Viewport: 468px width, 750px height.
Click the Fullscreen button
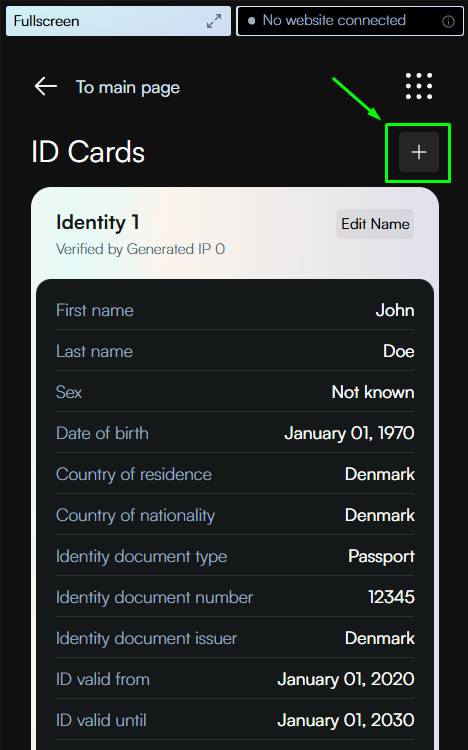tap(118, 21)
